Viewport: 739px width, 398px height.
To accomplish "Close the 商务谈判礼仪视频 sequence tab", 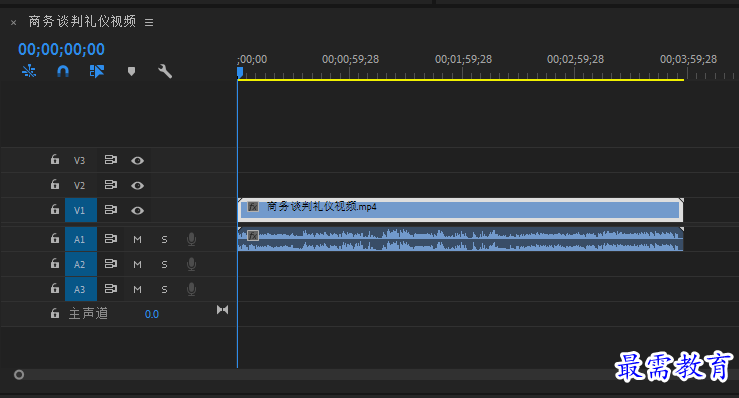I will tap(13, 22).
